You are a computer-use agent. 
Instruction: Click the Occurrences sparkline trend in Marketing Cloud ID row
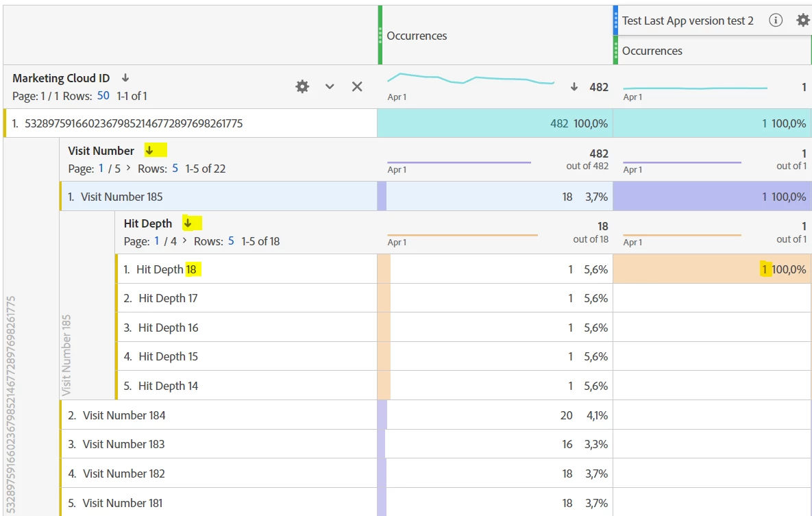(x=470, y=79)
